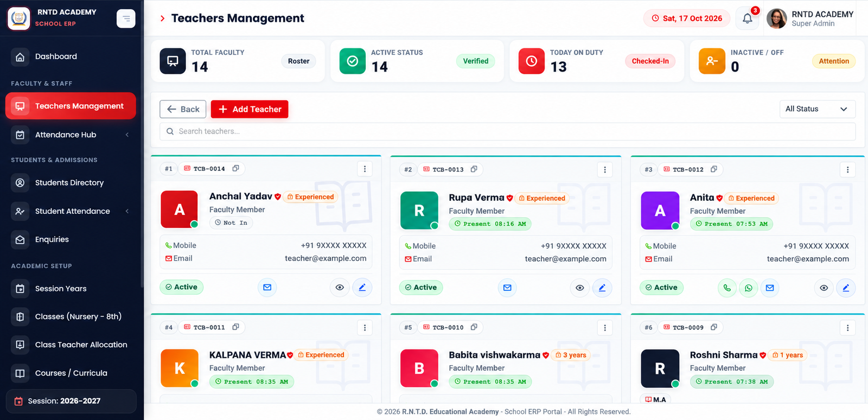Screen dimensions: 868x420
Task: Open more options for Roshni Sharma's card
Action: pos(848,328)
